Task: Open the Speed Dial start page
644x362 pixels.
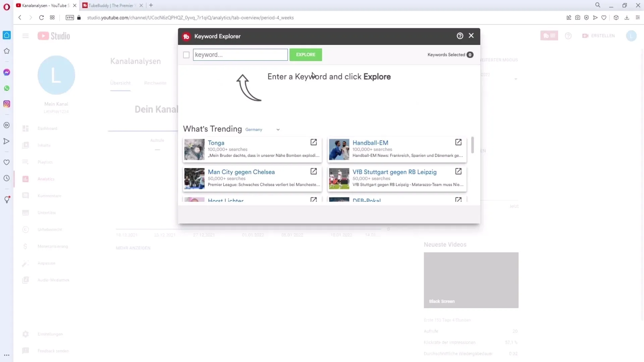Action: coord(52,17)
